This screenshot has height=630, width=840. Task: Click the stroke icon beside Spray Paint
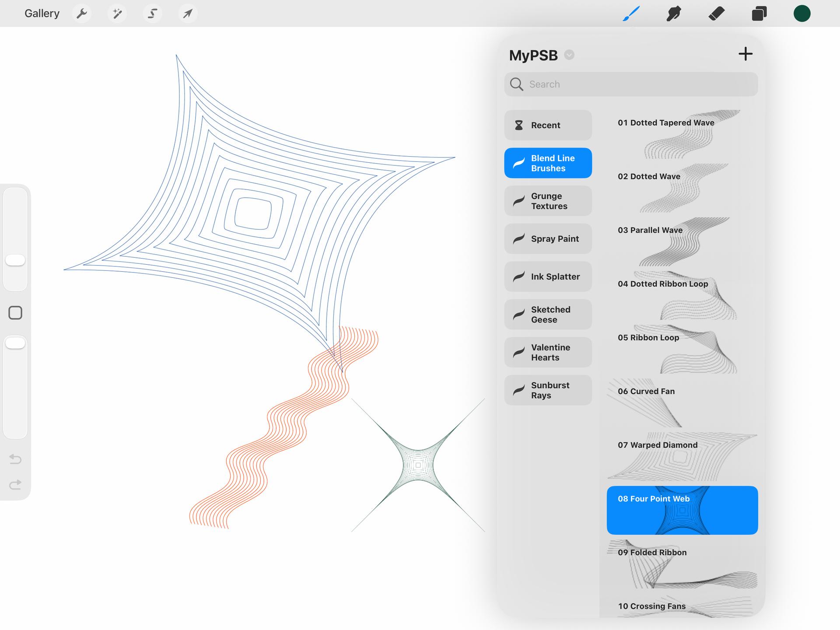tap(519, 239)
